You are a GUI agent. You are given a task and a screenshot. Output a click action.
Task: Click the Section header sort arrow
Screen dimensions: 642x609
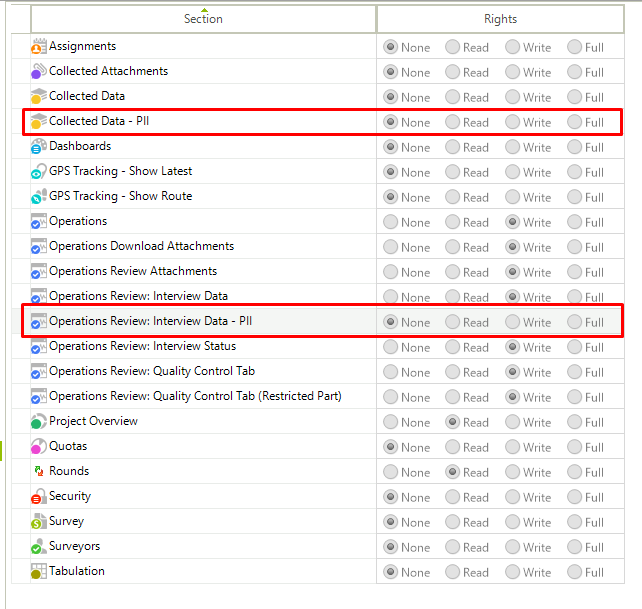[204, 10]
